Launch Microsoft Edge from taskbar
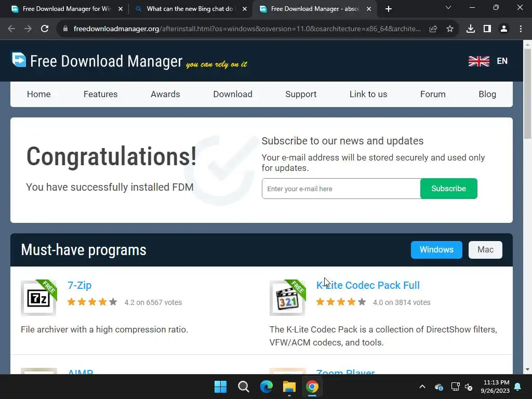The height and width of the screenshot is (399, 532). (x=267, y=387)
